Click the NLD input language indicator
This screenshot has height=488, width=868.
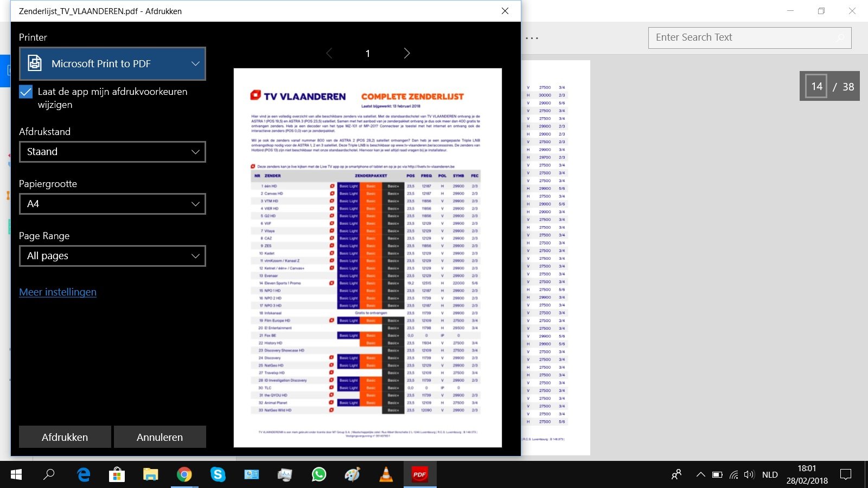770,475
